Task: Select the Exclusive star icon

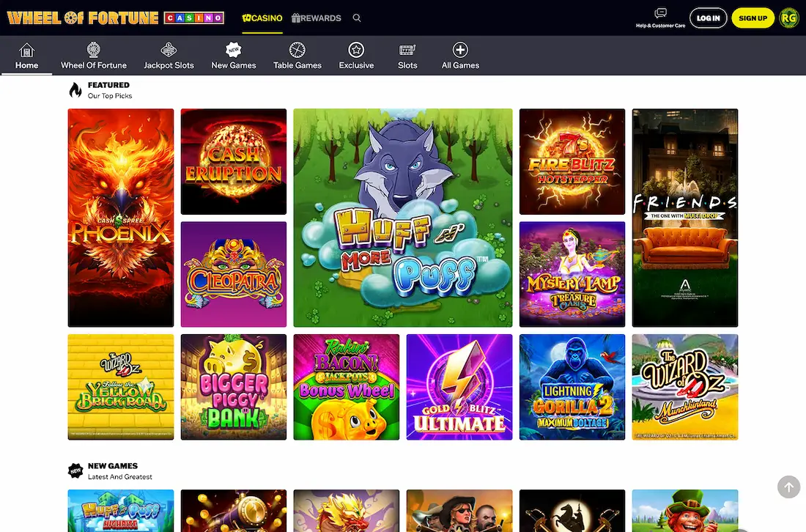Action: point(356,50)
